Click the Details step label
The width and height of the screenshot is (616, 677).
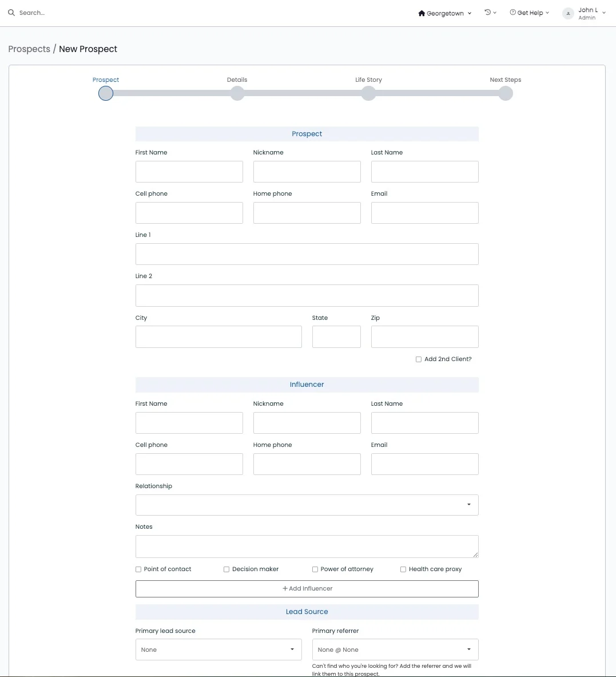pyautogui.click(x=237, y=80)
